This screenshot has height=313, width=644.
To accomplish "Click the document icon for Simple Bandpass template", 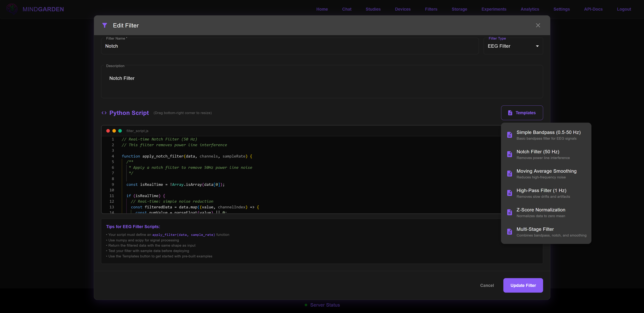I will click(x=510, y=135).
